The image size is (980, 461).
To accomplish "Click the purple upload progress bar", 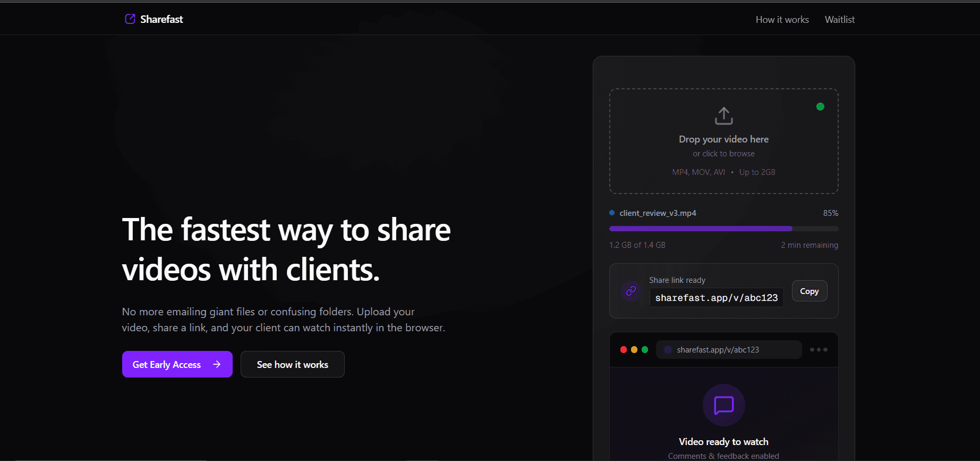I will 701,229.
